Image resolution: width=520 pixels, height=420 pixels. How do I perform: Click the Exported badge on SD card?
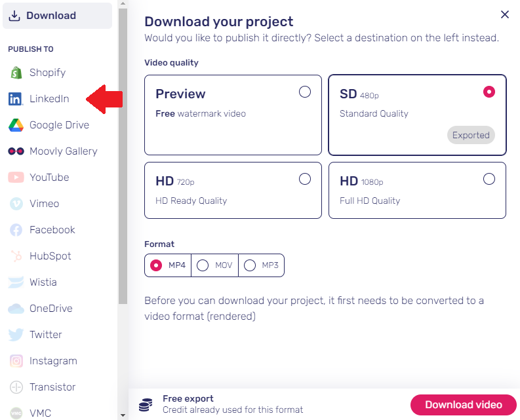coord(471,135)
